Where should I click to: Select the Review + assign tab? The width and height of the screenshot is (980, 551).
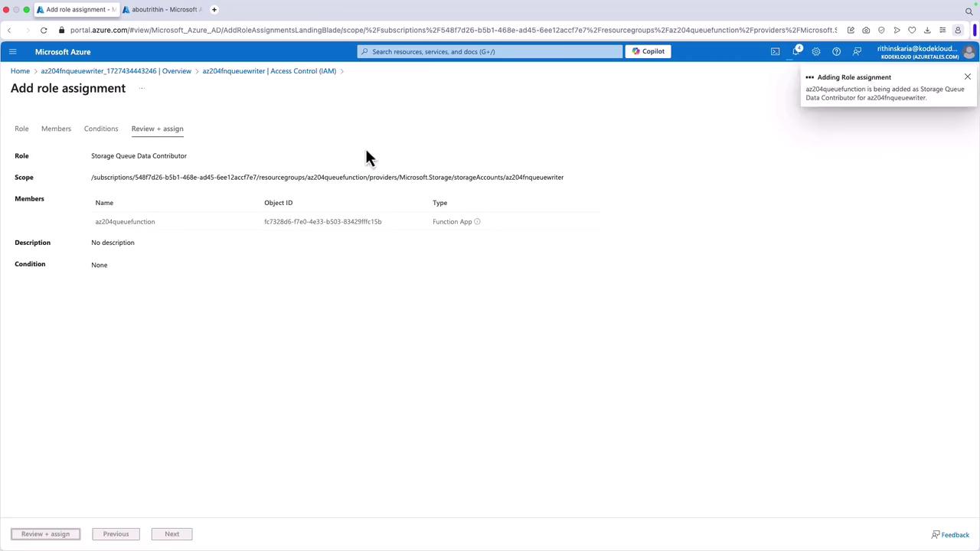tap(157, 129)
